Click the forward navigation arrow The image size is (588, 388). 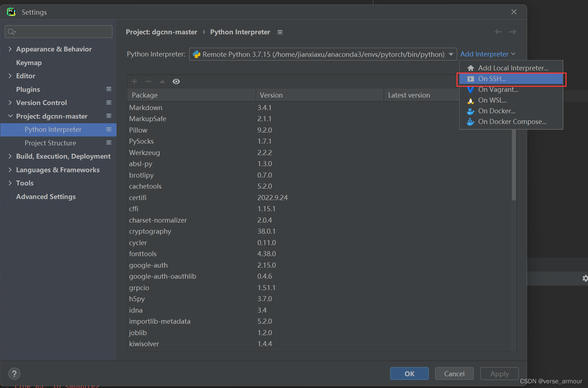point(513,32)
